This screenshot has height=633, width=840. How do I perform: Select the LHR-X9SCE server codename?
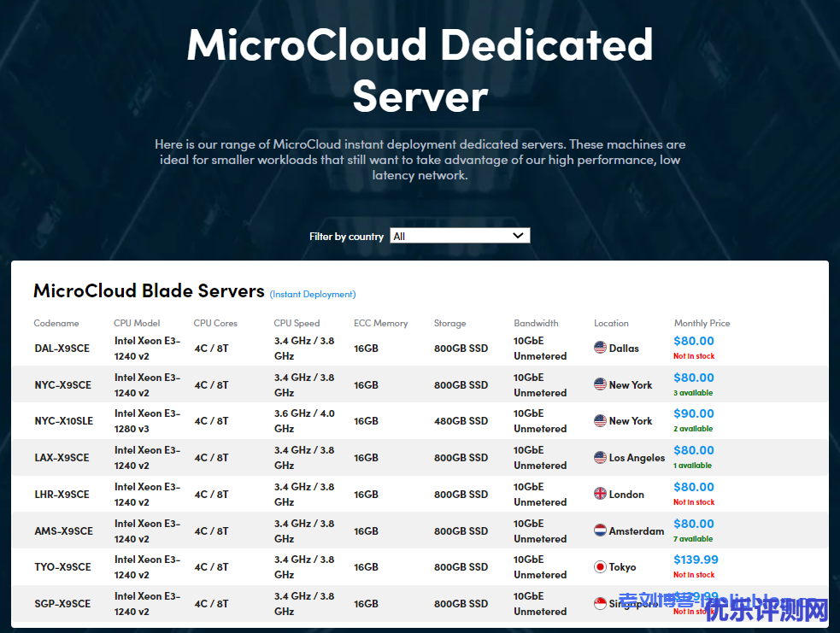[62, 495]
